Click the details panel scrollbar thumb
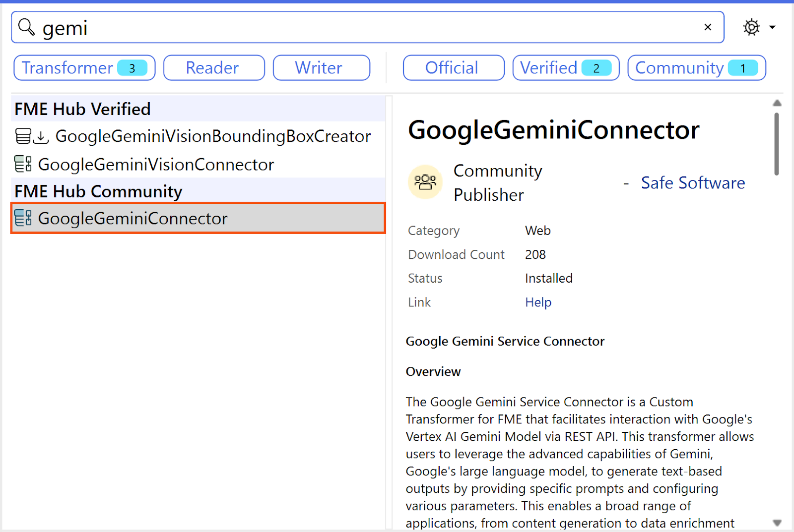The height and width of the screenshot is (532, 794). pos(777,144)
